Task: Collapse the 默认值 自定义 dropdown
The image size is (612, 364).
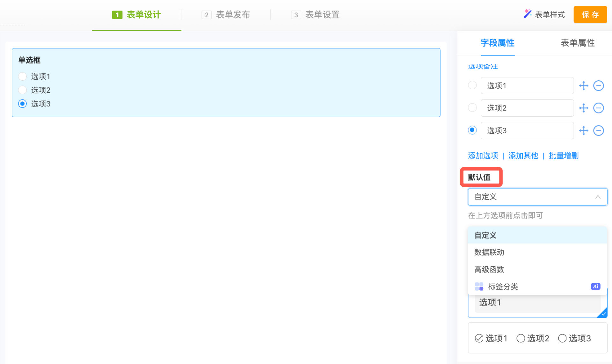Action: [598, 197]
